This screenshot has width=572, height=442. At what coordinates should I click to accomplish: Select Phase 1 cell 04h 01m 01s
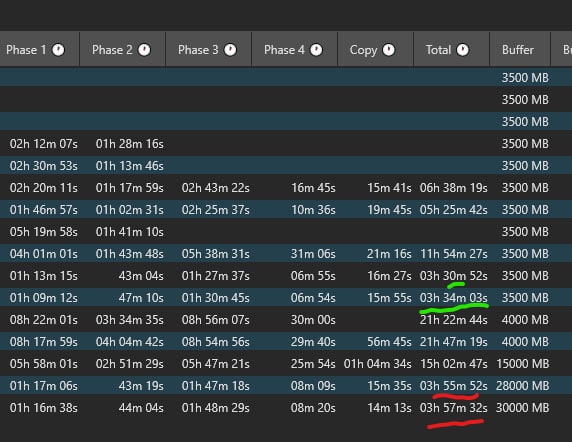tap(44, 254)
